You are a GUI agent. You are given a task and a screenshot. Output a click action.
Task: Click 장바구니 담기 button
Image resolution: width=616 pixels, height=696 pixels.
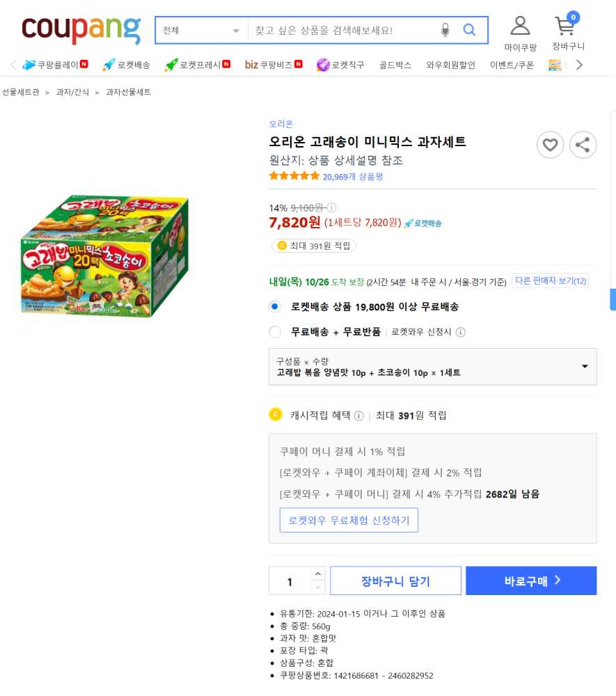(395, 581)
